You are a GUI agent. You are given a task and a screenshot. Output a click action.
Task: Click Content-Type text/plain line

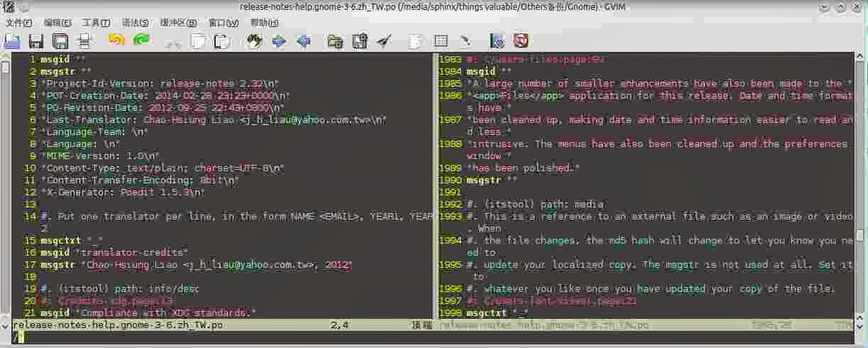(x=163, y=168)
